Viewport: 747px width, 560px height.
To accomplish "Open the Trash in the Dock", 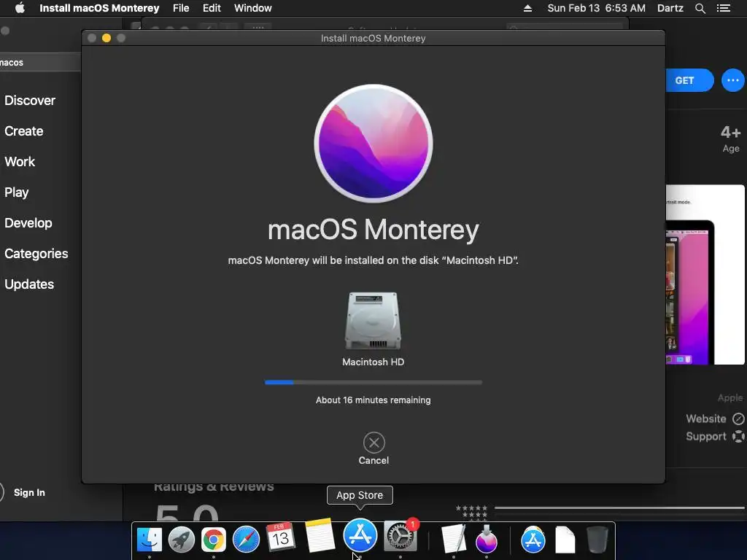I will point(597,540).
